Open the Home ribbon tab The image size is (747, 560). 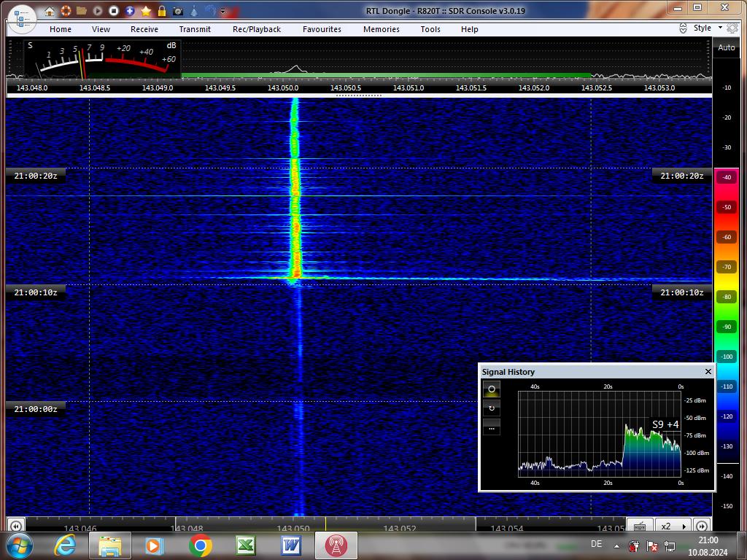(61, 29)
